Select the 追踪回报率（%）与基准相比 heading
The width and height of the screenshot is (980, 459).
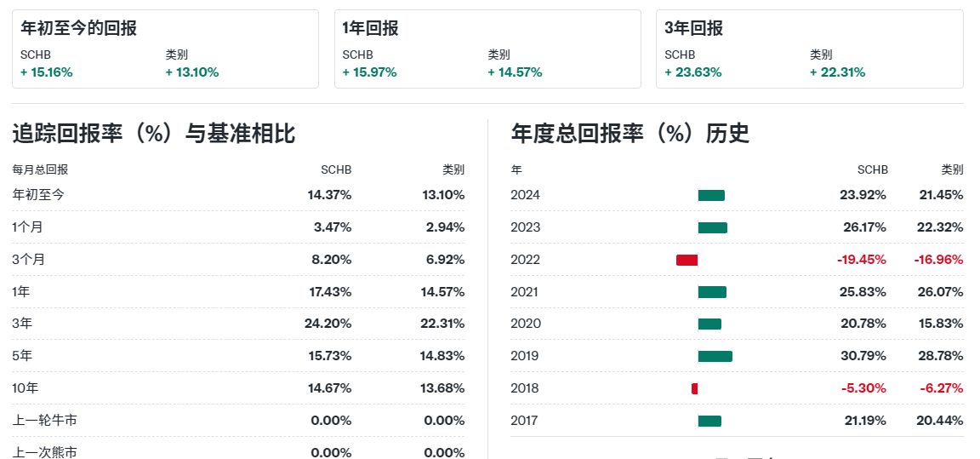[154, 134]
